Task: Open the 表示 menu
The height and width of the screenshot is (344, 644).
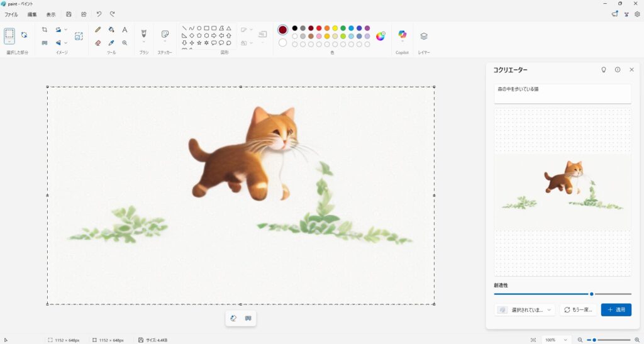Action: point(51,14)
